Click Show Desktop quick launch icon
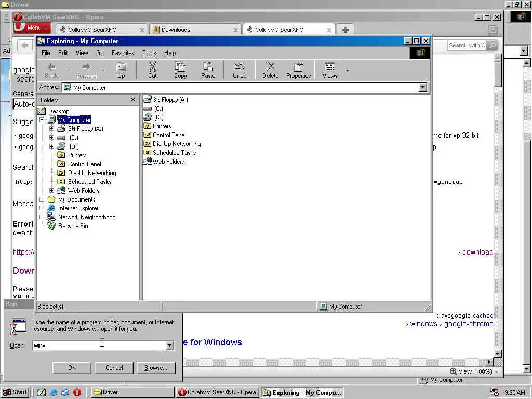Image resolution: width=532 pixels, height=399 pixels. 42,392
